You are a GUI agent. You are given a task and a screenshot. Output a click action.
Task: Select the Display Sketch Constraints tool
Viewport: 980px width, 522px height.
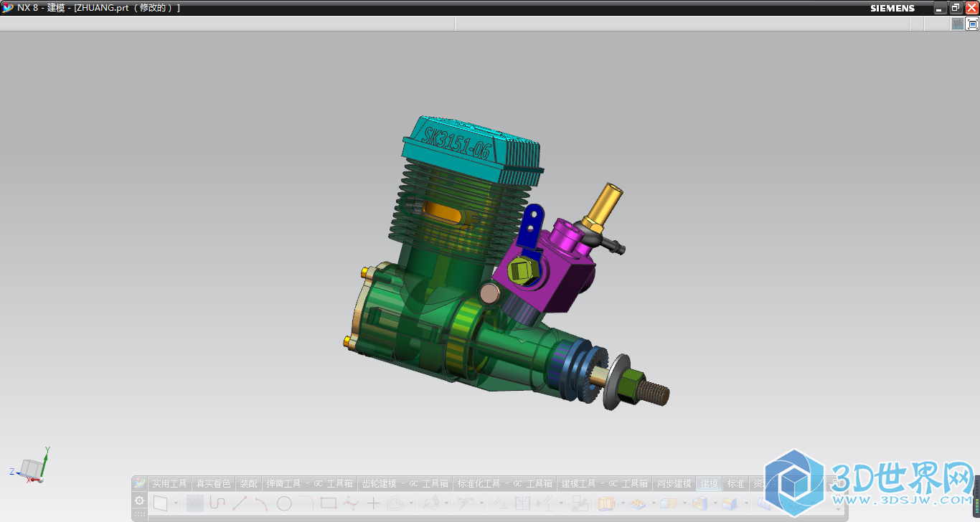[545, 503]
